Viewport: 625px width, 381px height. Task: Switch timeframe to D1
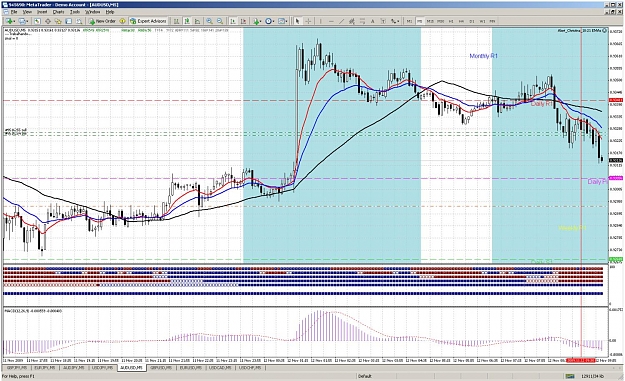(x=472, y=21)
